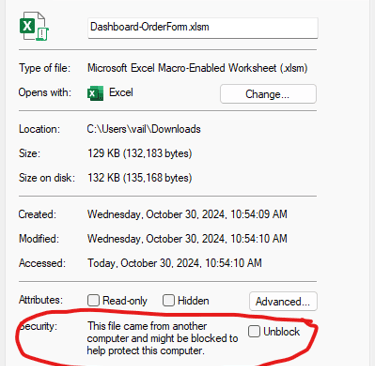Click the size value 129 KB (132,183 bytes)

pos(140,153)
